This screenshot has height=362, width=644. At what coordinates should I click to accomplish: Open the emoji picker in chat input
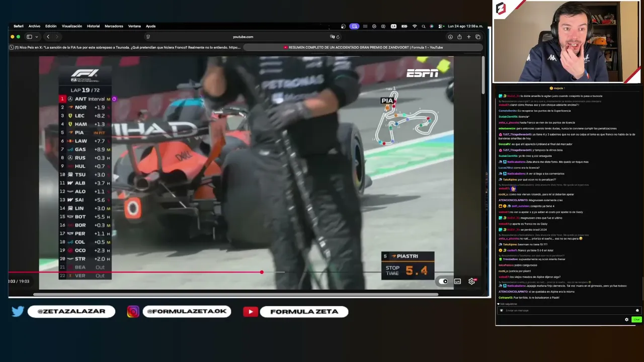click(637, 310)
